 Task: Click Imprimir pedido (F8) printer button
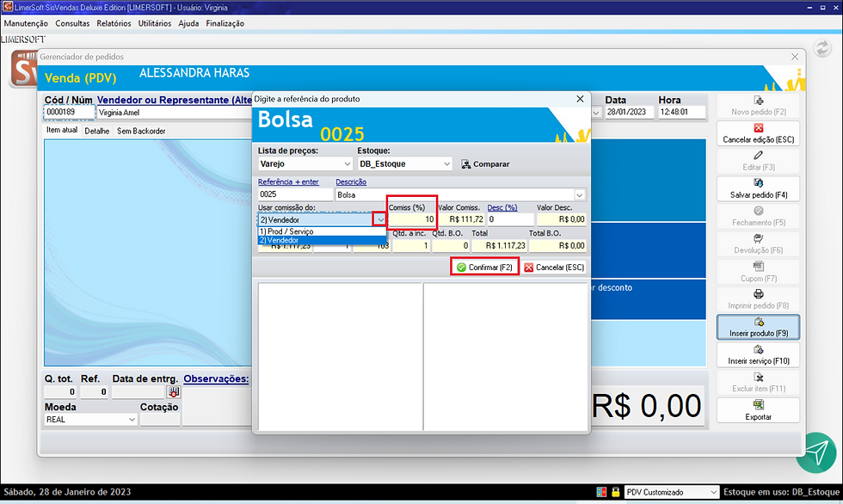point(758,299)
